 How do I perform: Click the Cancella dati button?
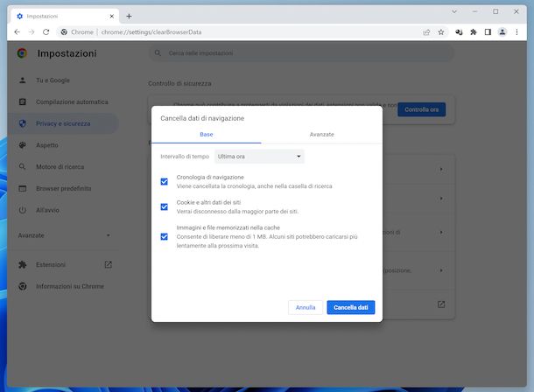(x=351, y=307)
